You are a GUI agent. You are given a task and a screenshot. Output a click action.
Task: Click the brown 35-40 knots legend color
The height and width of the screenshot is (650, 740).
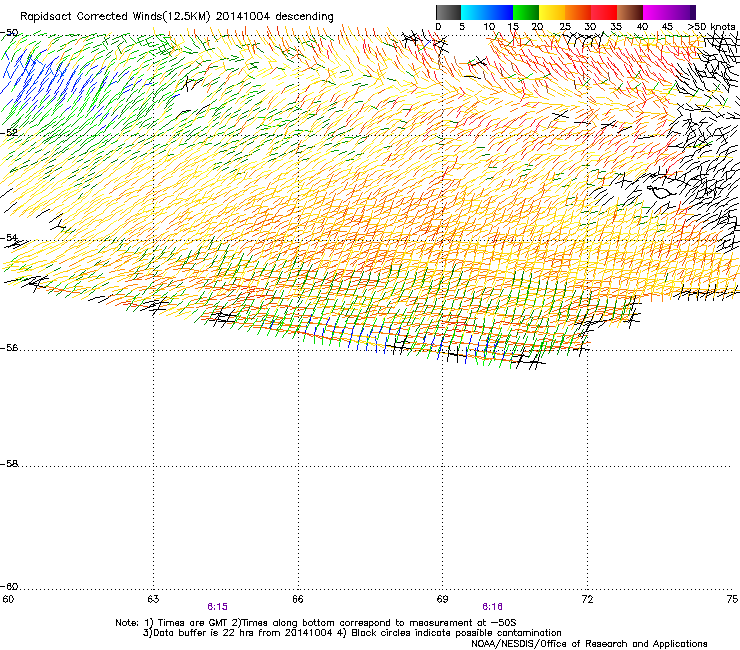tap(630, 12)
